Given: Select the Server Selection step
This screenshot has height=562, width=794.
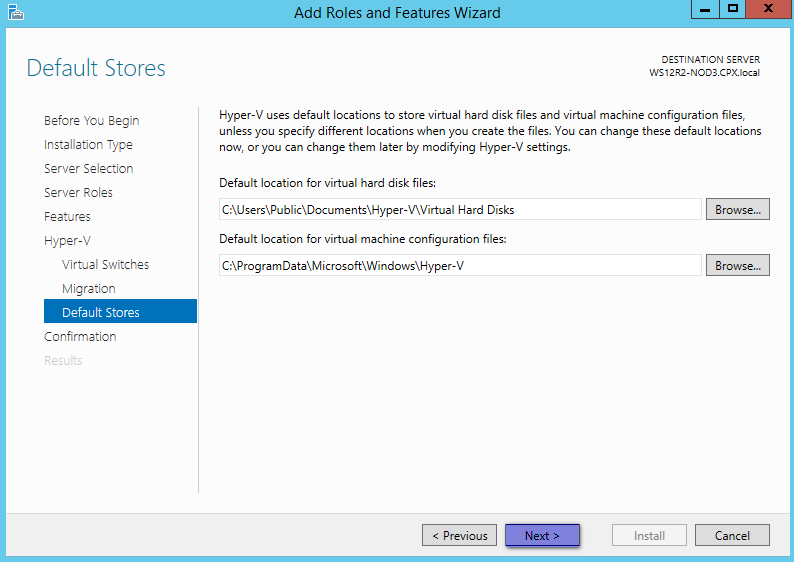Looking at the screenshot, I should (x=89, y=168).
